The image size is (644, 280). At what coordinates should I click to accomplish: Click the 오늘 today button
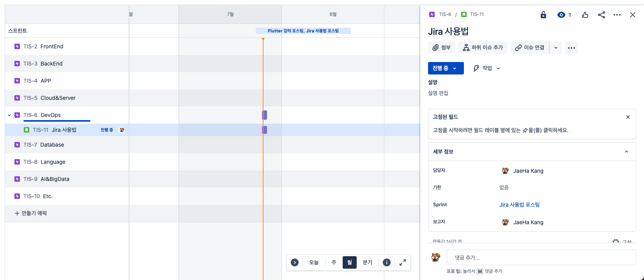(314, 262)
